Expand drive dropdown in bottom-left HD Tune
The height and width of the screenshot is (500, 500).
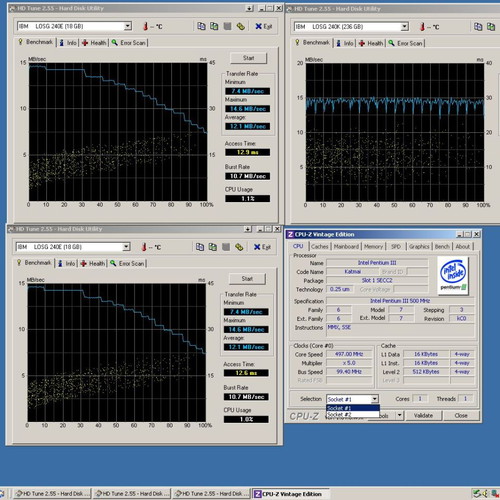[126, 247]
